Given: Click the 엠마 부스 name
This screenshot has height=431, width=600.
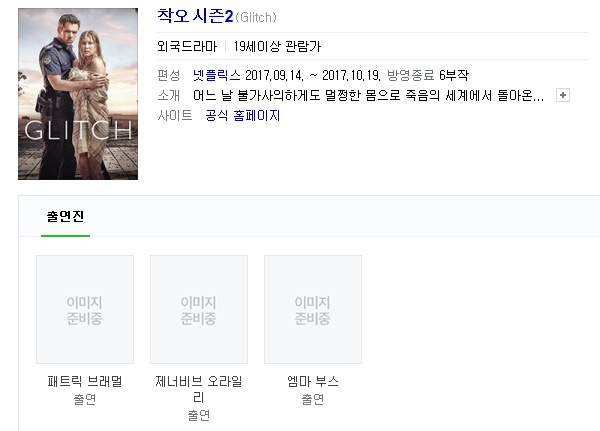Looking at the screenshot, I should click(x=313, y=381).
